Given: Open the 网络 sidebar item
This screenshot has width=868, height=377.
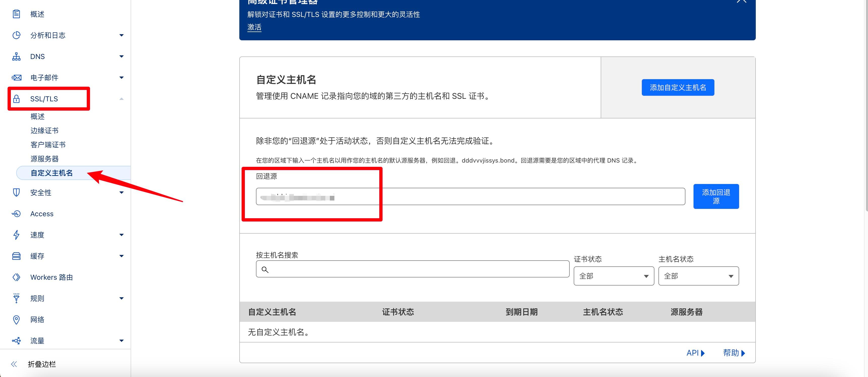Looking at the screenshot, I should tap(37, 320).
